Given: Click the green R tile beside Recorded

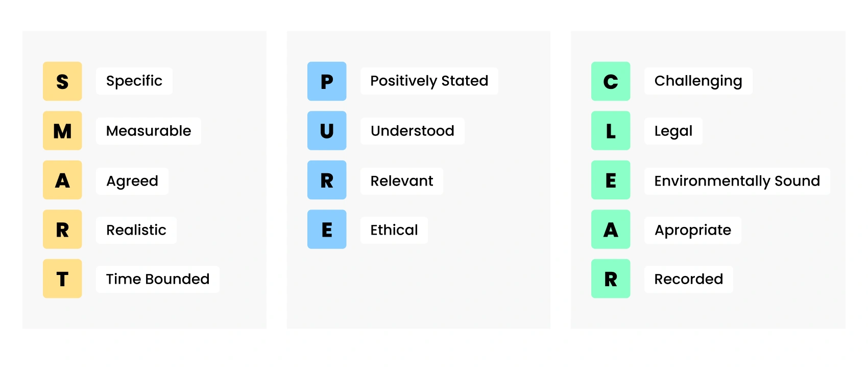Looking at the screenshot, I should (611, 279).
